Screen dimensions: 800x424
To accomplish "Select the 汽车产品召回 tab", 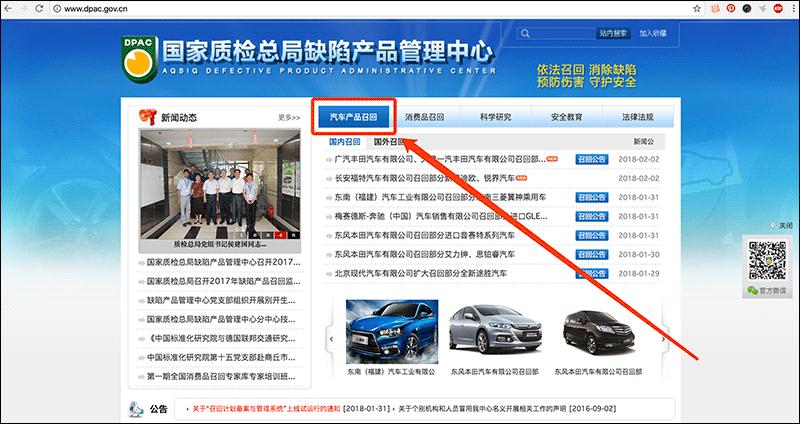I will click(x=354, y=117).
